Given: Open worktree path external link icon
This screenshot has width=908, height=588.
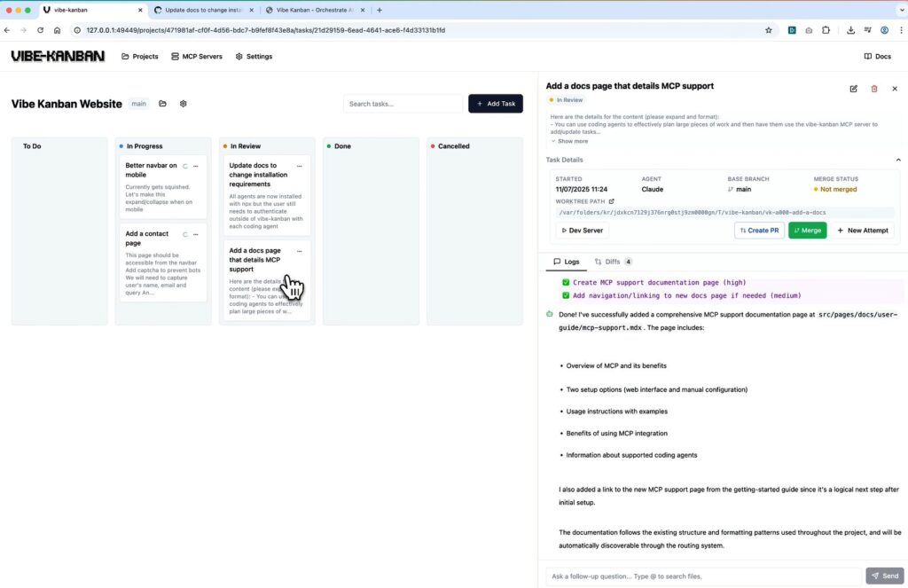Looking at the screenshot, I should coord(611,201).
